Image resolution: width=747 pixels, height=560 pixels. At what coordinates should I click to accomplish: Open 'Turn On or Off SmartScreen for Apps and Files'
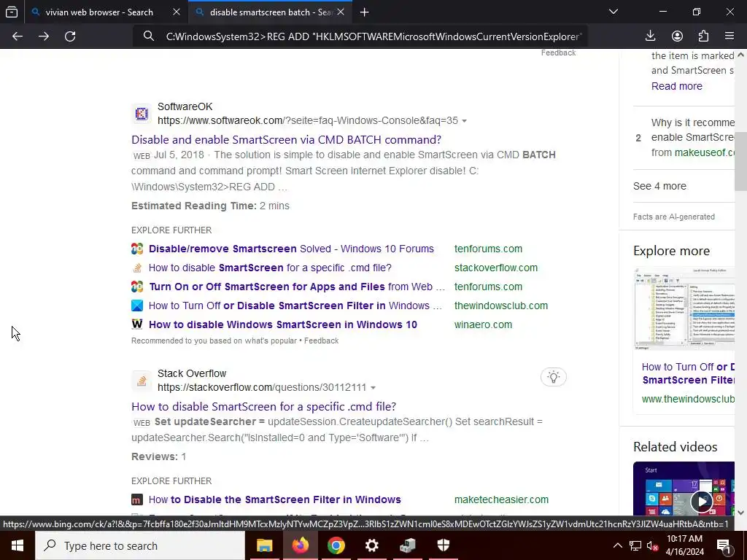click(297, 287)
